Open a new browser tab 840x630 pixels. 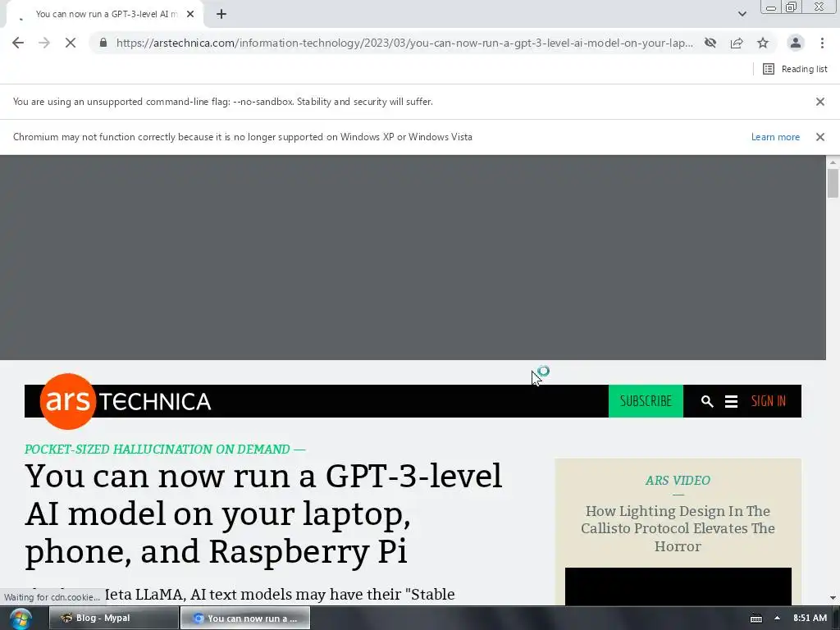[221, 15]
